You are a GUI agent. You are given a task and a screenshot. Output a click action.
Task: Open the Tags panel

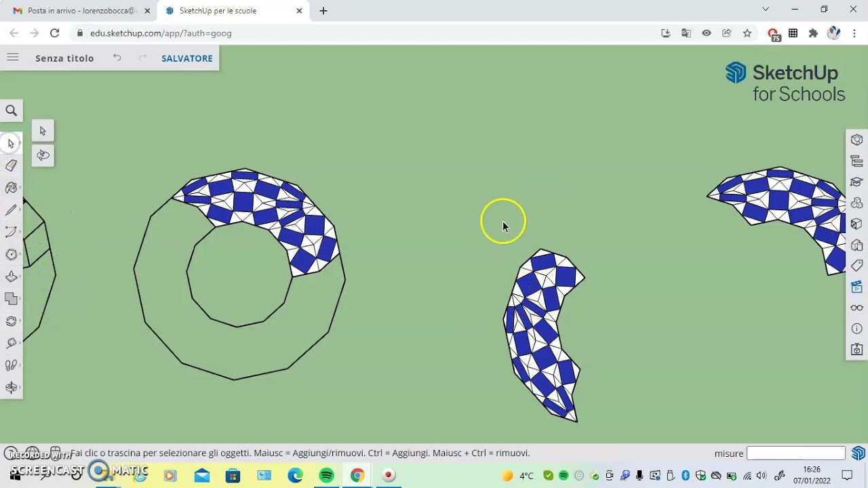coord(857,266)
